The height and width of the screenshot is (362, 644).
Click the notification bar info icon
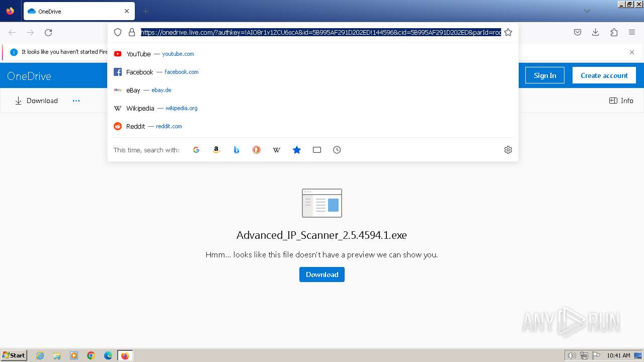[14, 52]
